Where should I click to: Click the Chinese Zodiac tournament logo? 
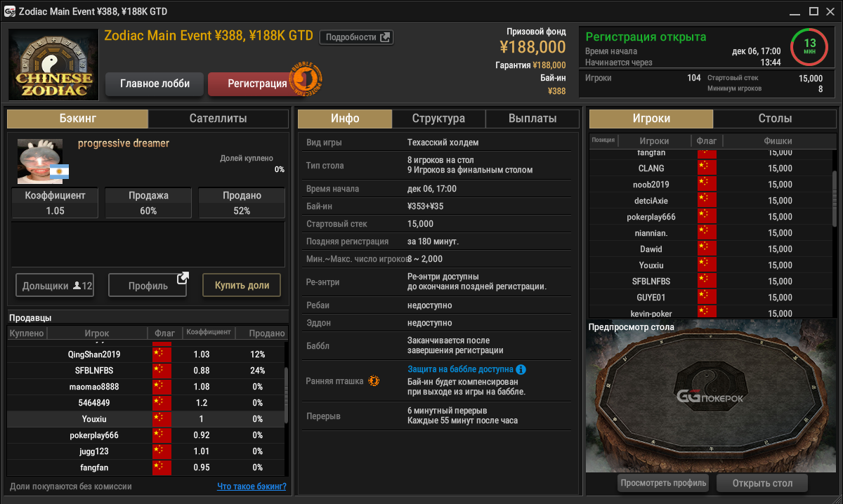(x=55, y=64)
